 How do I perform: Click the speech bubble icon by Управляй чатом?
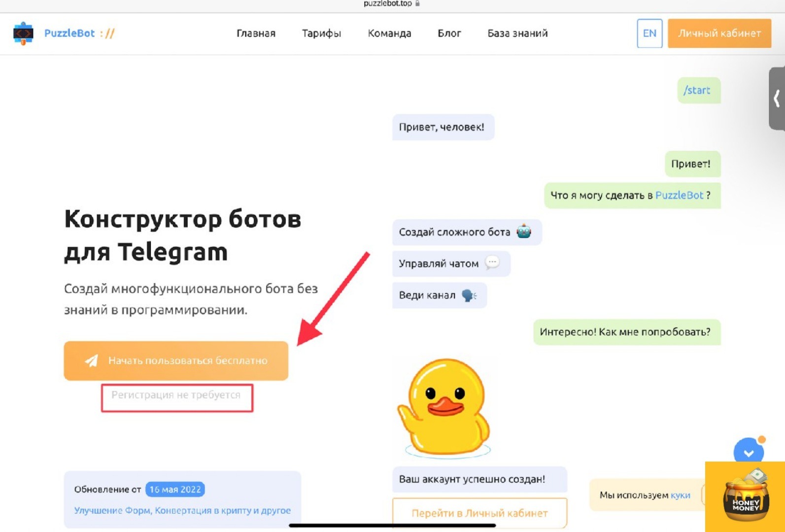click(x=492, y=263)
